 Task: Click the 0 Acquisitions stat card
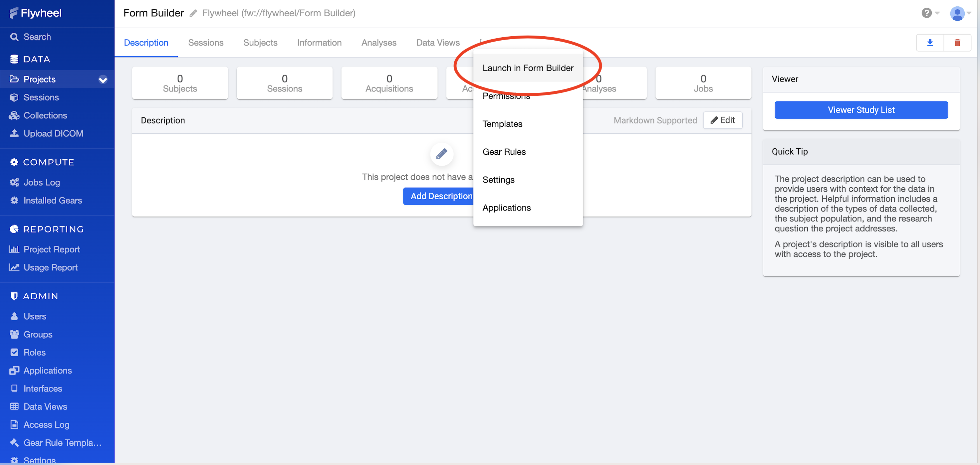(x=389, y=83)
